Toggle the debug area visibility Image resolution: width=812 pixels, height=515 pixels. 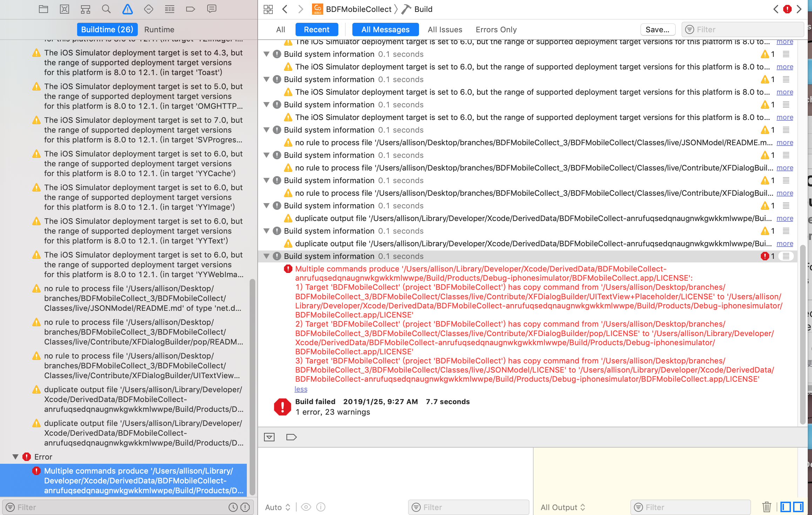tap(269, 437)
